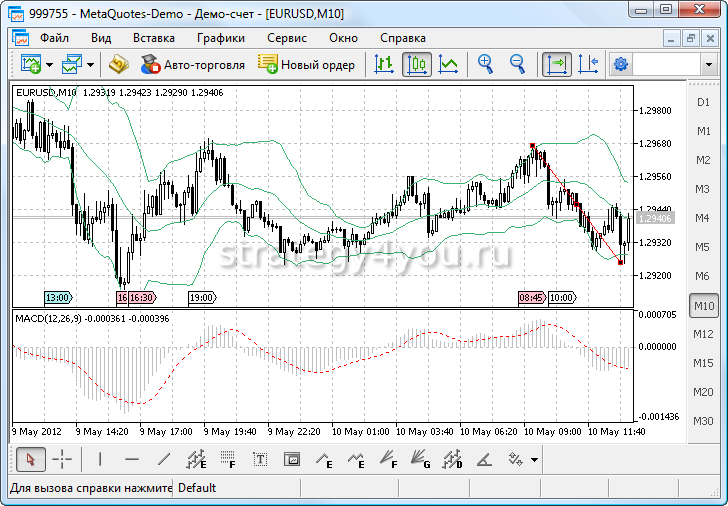Viewport: 728px width, 506px height.
Task: Switch to the M15 timeframe
Action: (x=703, y=363)
